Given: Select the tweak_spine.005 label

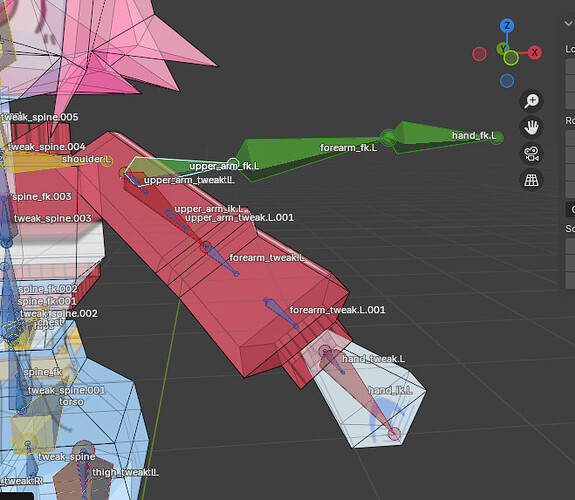Looking at the screenshot, I should [39, 117].
